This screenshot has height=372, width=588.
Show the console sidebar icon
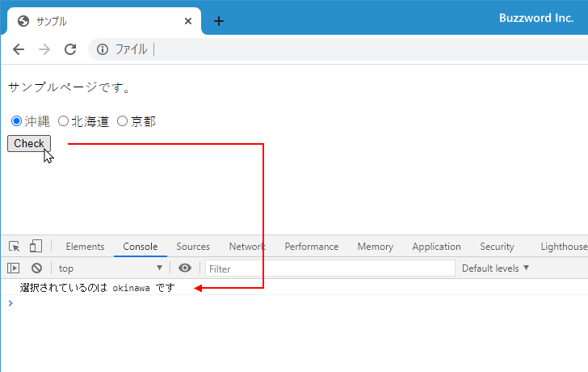[13, 268]
